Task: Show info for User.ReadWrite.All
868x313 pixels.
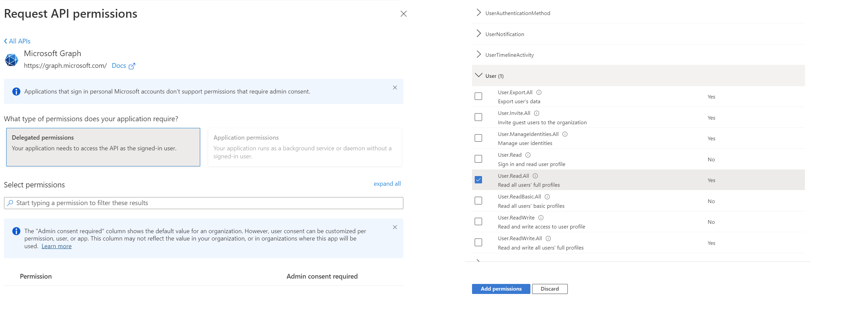Action: [x=548, y=239]
